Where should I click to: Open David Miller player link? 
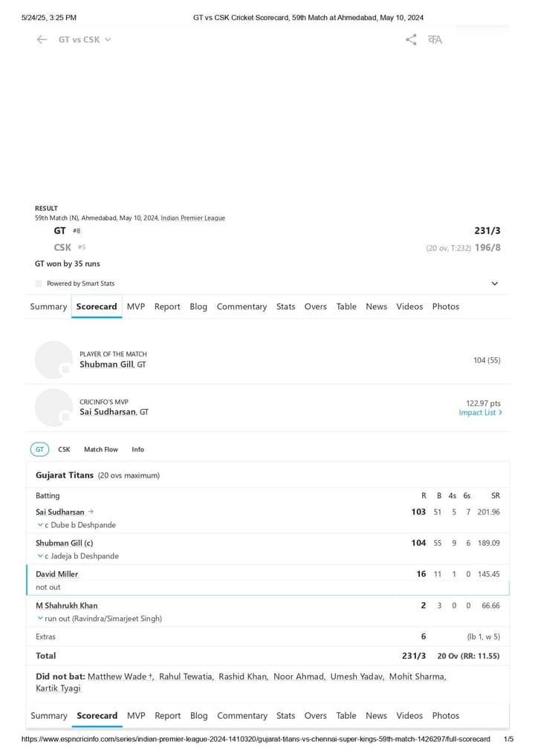[x=57, y=574]
